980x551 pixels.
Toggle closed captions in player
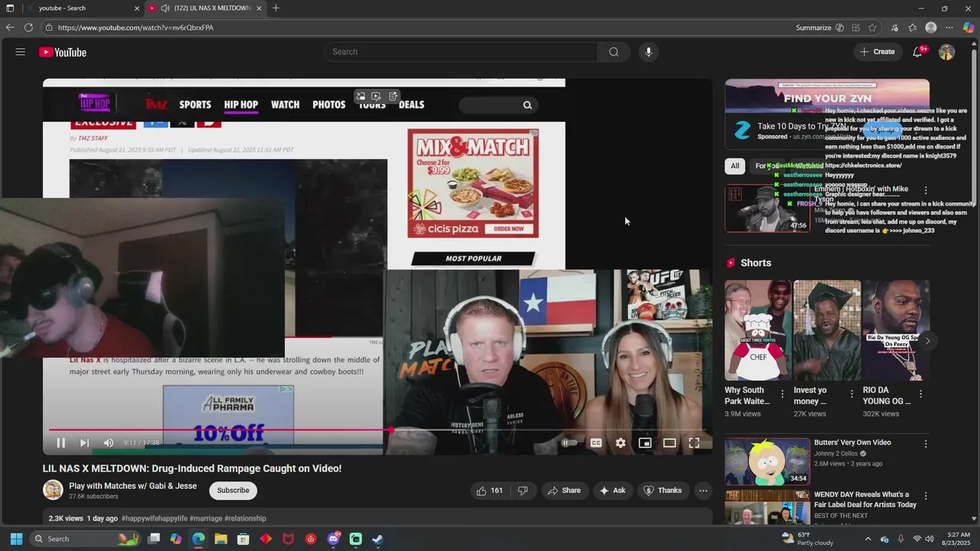pyautogui.click(x=596, y=442)
